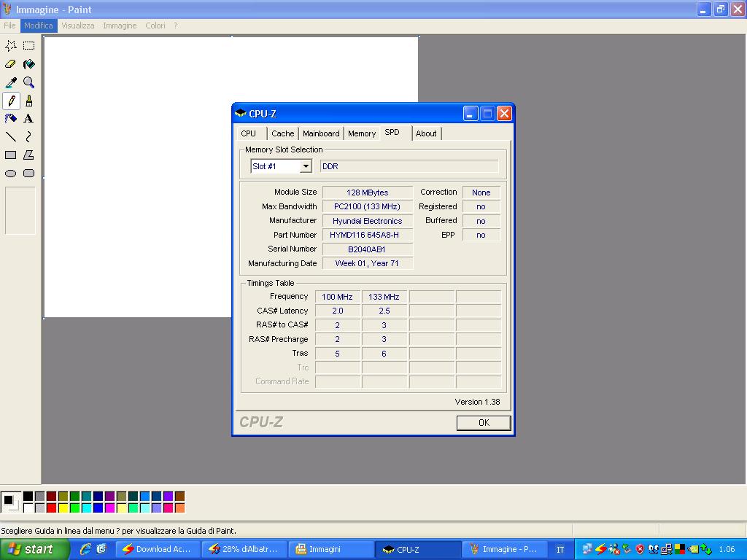Select the Brush tool in Paint
Image resolution: width=747 pixels, height=560 pixels.
pos(29,101)
